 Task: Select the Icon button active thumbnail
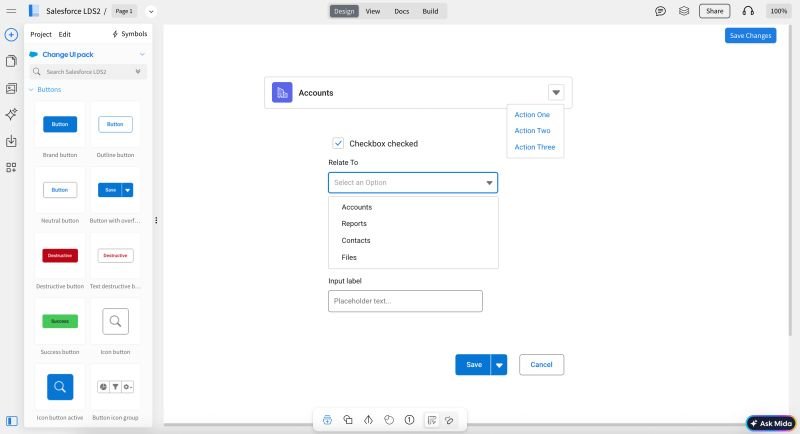click(x=60, y=387)
